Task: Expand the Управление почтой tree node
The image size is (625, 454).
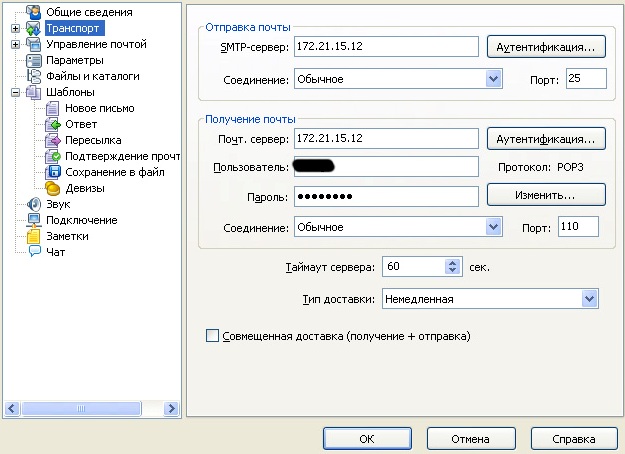Action: coord(15,44)
